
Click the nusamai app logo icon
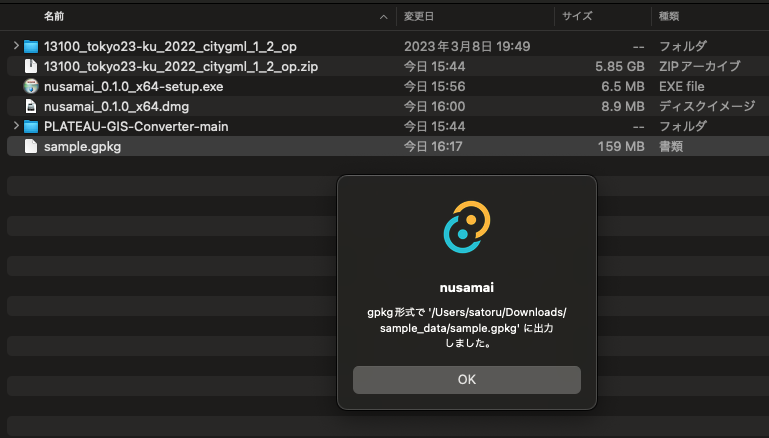pyautogui.click(x=467, y=227)
